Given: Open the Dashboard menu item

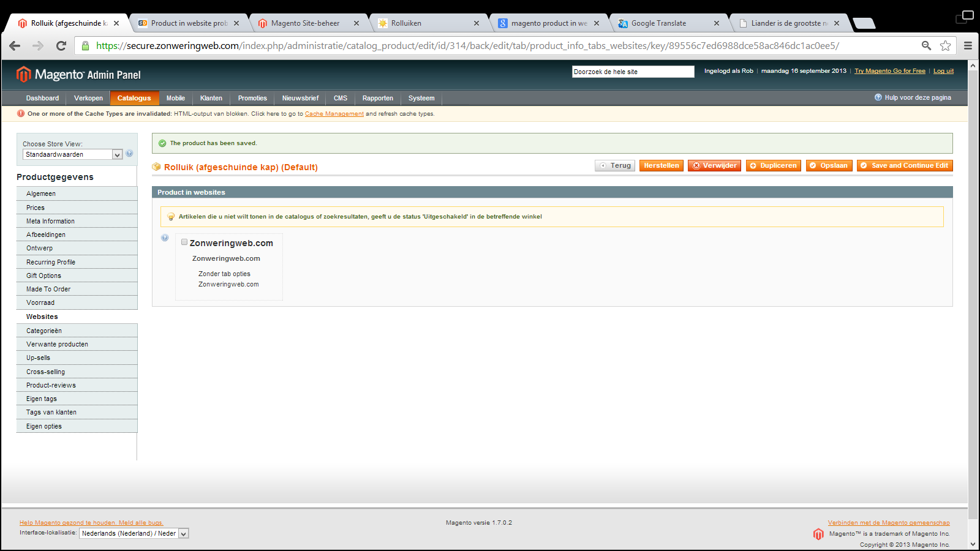Looking at the screenshot, I should click(x=42, y=98).
